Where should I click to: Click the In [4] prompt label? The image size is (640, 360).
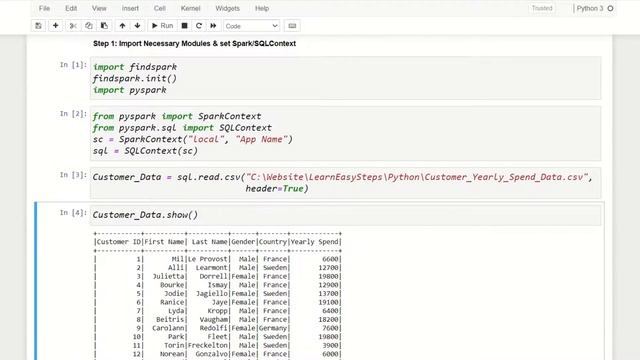point(73,213)
